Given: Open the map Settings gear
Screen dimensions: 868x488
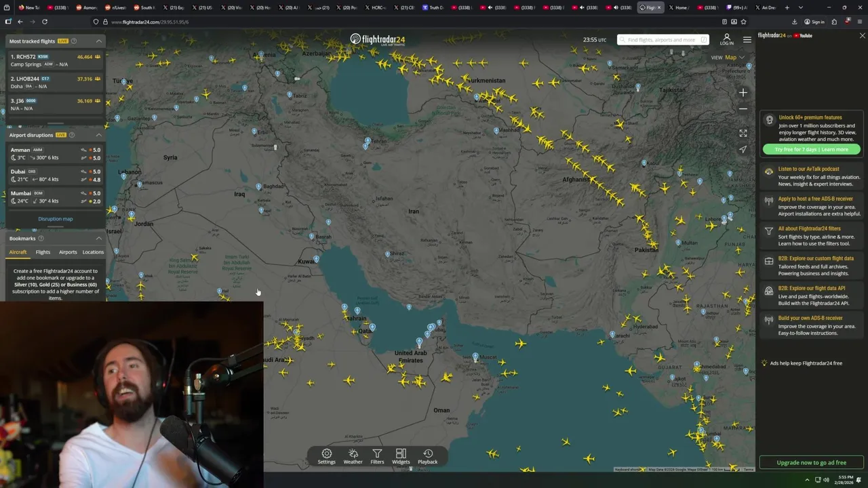Looking at the screenshot, I should (x=326, y=456).
